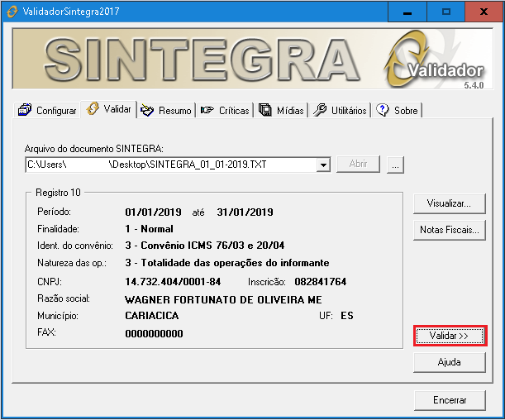The image size is (505, 420).
Task: Click the Sobre question mark icon
Action: point(383,110)
